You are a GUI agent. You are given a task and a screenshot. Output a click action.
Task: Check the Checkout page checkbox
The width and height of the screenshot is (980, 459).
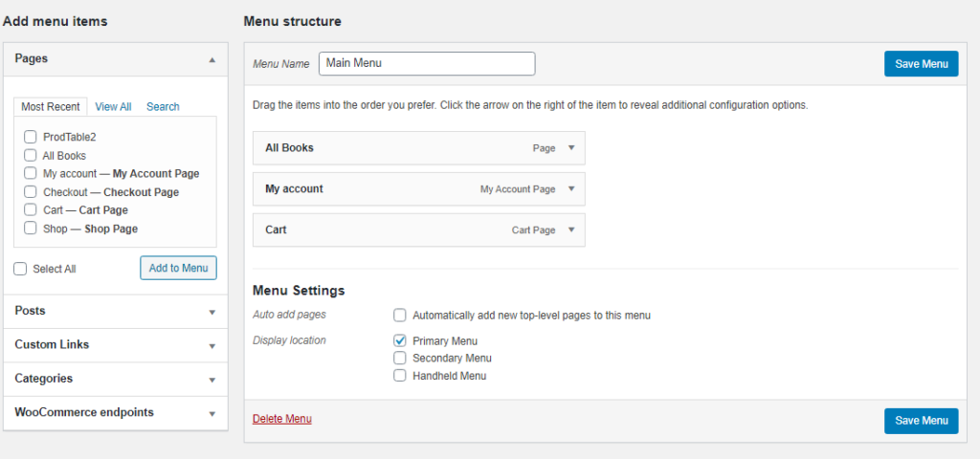click(30, 191)
